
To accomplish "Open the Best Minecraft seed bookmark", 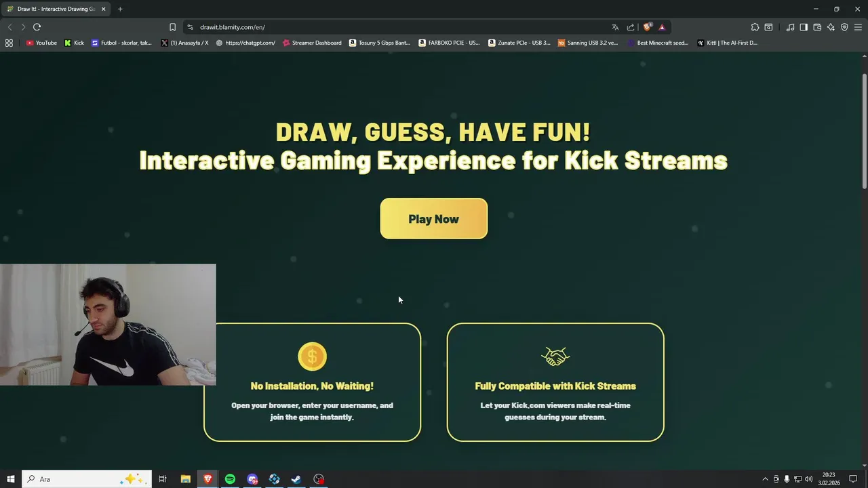I will tap(658, 43).
